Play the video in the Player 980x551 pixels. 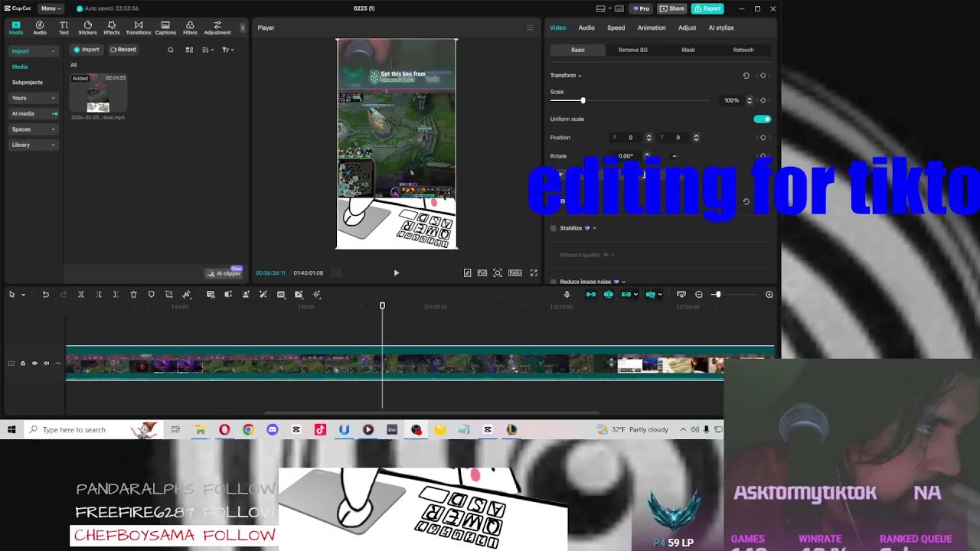(x=396, y=273)
